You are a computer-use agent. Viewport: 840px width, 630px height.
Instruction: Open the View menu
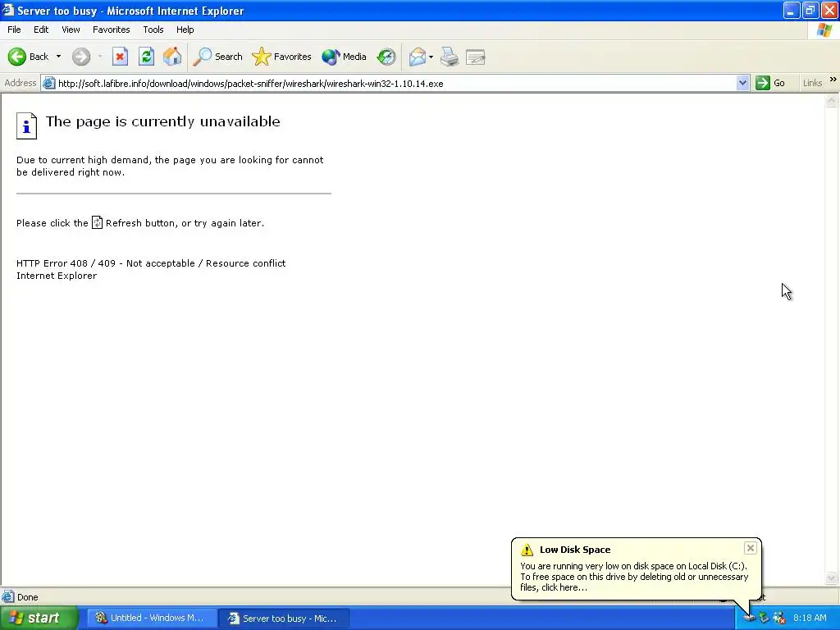pos(71,30)
